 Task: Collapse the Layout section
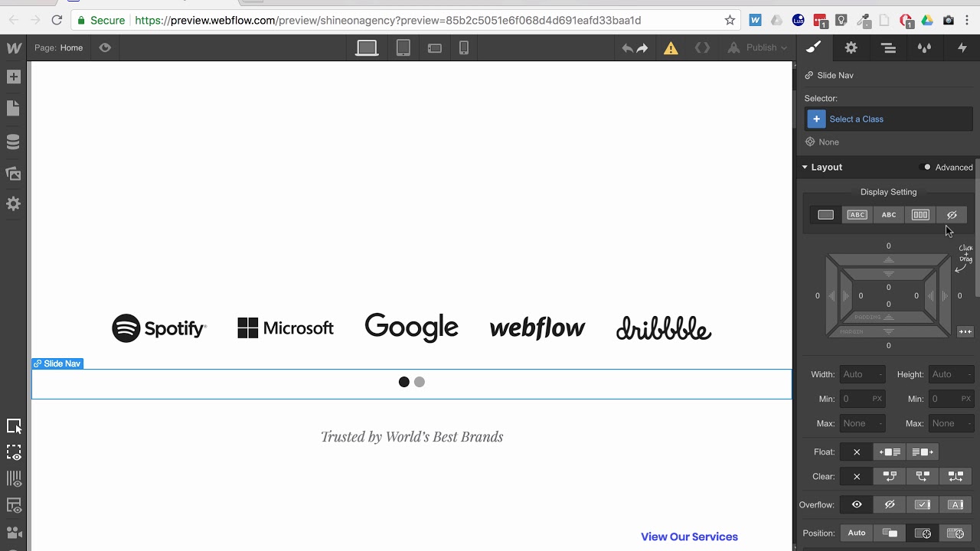point(805,168)
